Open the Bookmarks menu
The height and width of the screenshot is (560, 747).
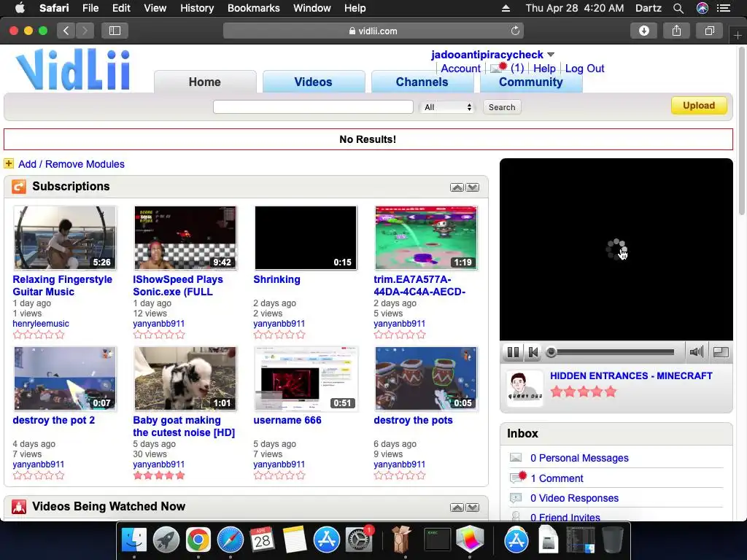coord(253,8)
